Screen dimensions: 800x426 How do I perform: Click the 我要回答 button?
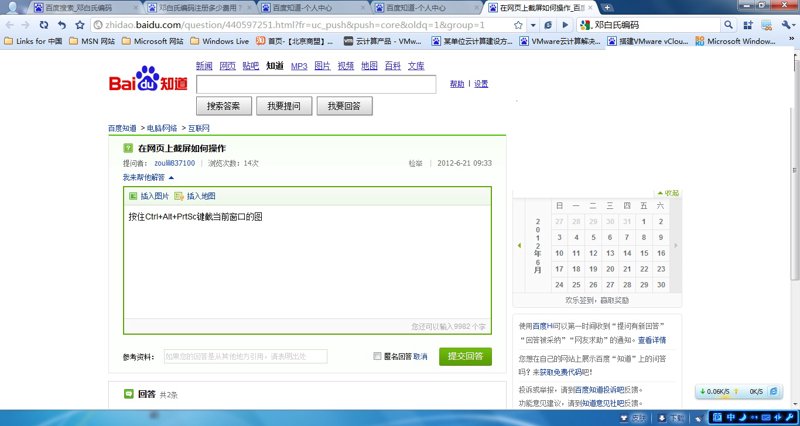(344, 106)
